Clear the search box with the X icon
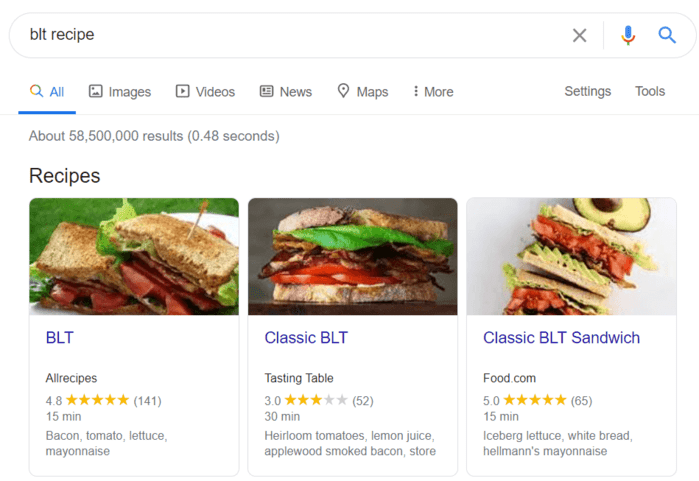Screen dimensions: 699x481 click(x=579, y=36)
